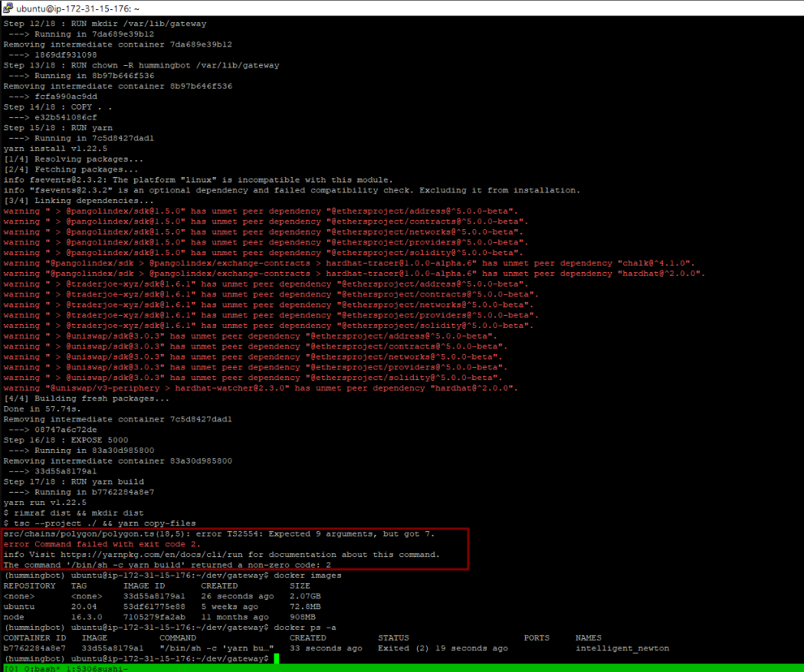
Task: Click the "docker images" command text
Action: 307,575
